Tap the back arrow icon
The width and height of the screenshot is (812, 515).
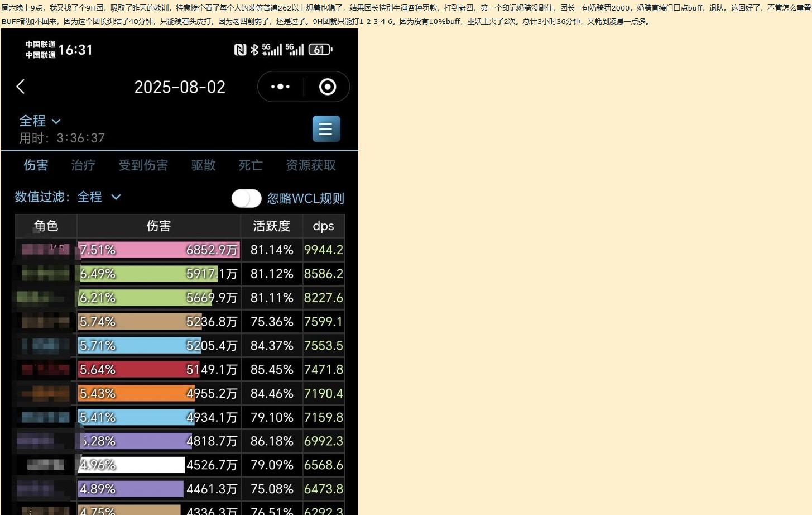[21, 87]
